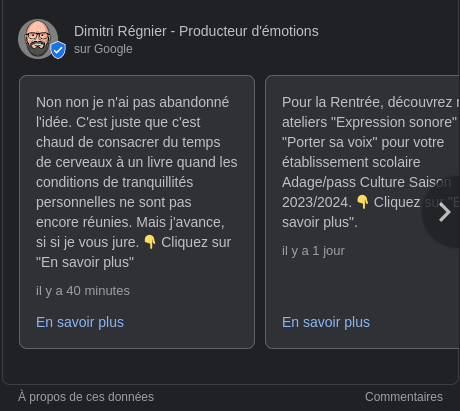
Task: Click the quoted "En savoir plus" inside first post body
Action: pyautogui.click(x=85, y=262)
